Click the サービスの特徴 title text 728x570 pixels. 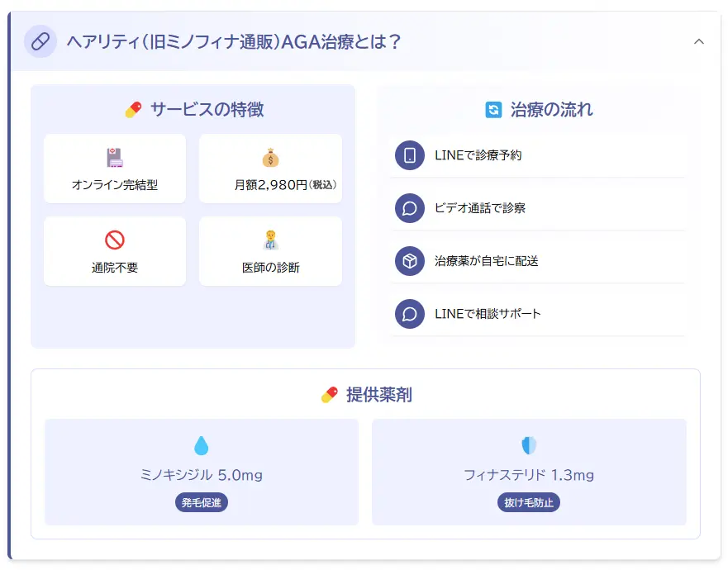pyautogui.click(x=207, y=110)
